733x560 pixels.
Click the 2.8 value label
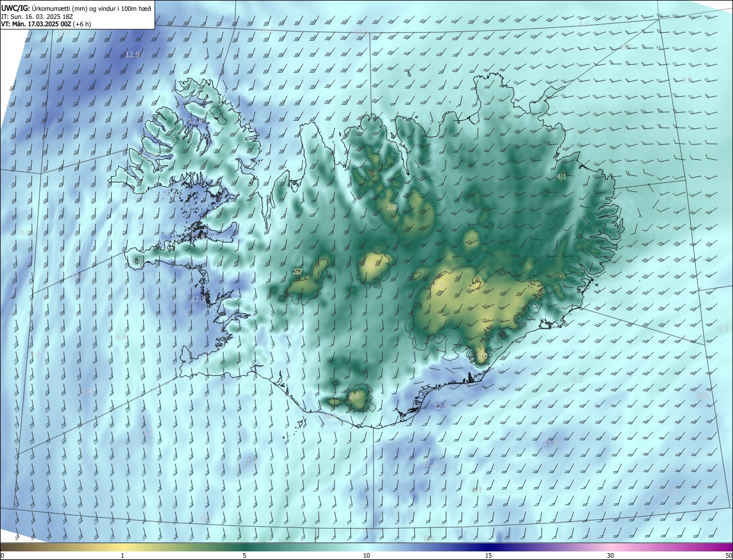coord(392,207)
